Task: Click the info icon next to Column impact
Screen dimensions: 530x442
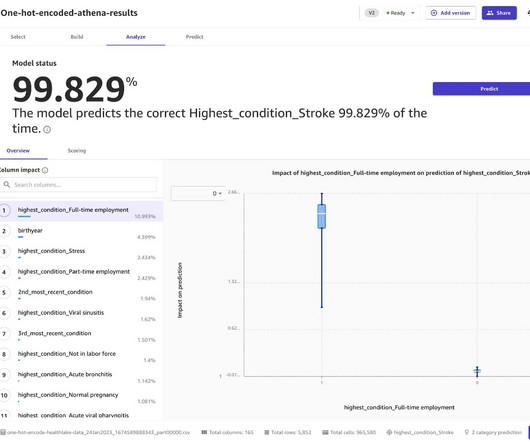Action: [x=45, y=170]
